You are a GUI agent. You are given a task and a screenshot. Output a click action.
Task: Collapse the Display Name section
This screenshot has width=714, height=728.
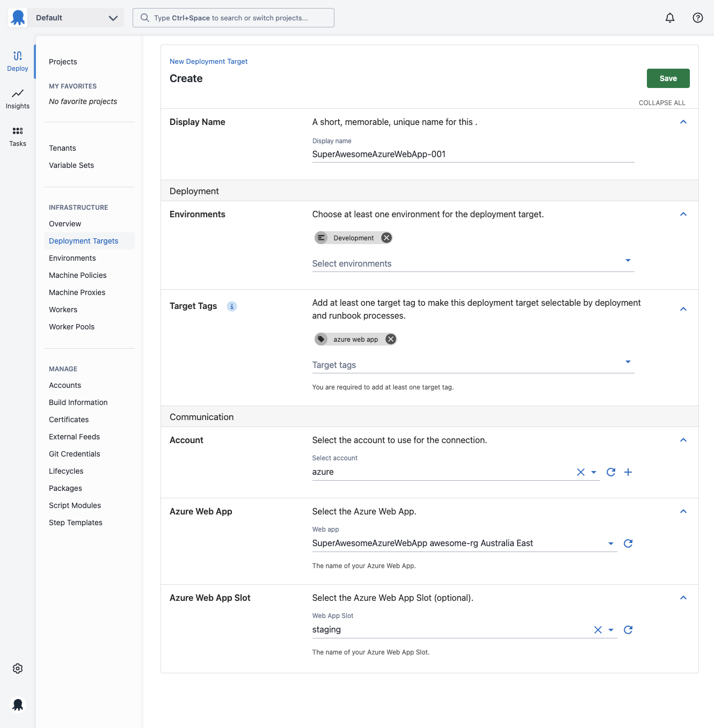pos(683,122)
